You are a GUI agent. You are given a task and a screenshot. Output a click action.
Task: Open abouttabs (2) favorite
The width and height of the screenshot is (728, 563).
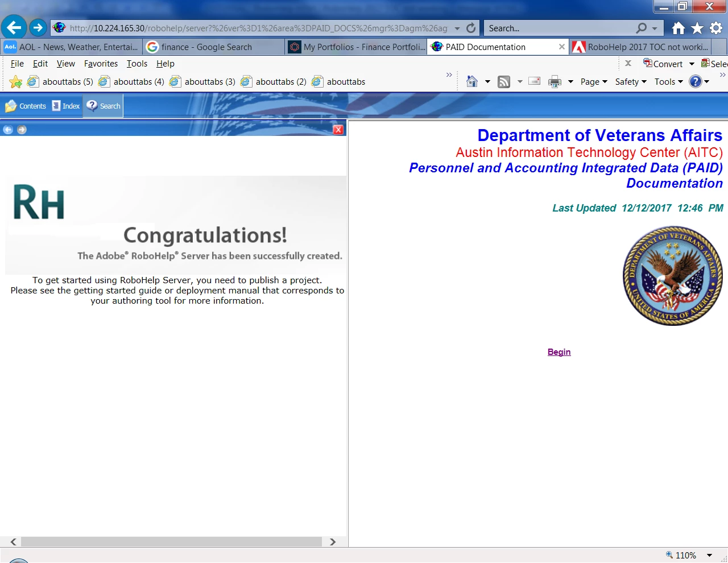pyautogui.click(x=274, y=82)
